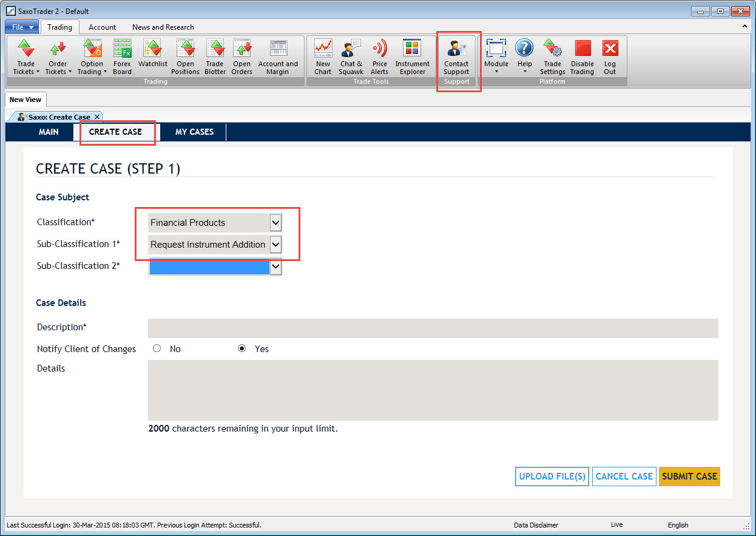Open Order Tickets ribbon icon
This screenshot has width=756, height=536.
(x=58, y=57)
